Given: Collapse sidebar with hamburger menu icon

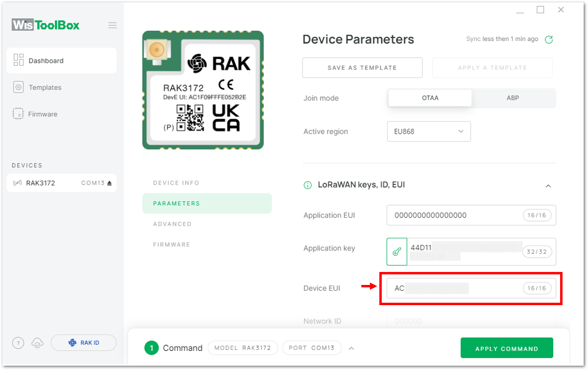Looking at the screenshot, I should coord(113,25).
